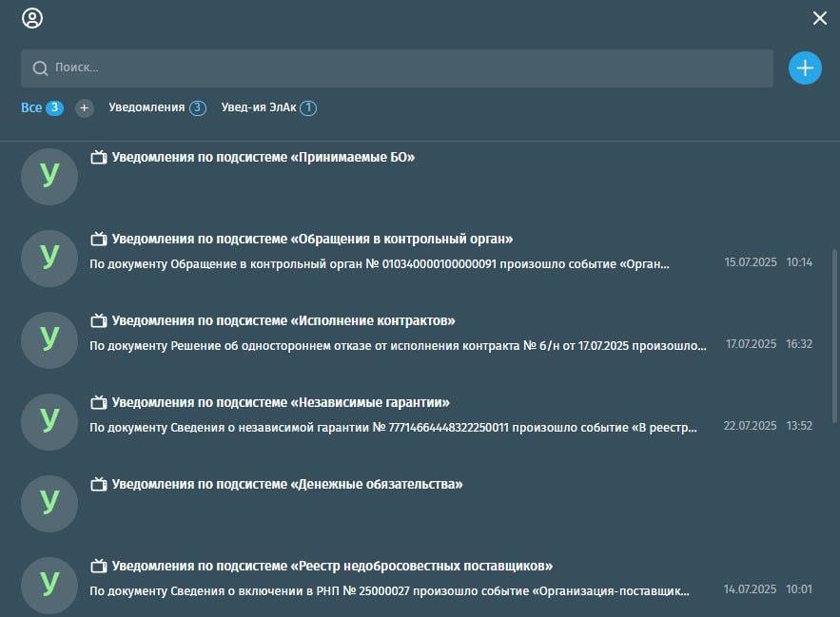Switch to the «Все» tab
This screenshot has width=840, height=617.
(x=31, y=108)
